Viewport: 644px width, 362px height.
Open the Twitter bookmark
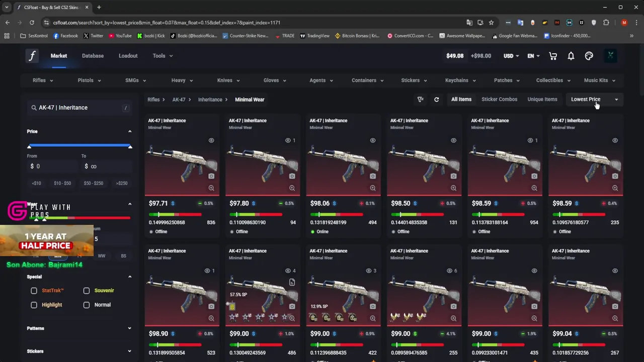coord(93,36)
